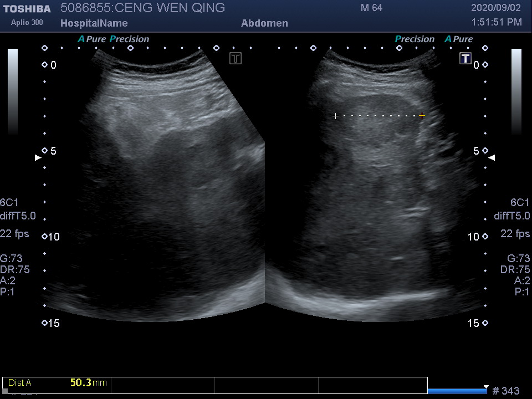Click left Pure Precision mode label

point(114,39)
